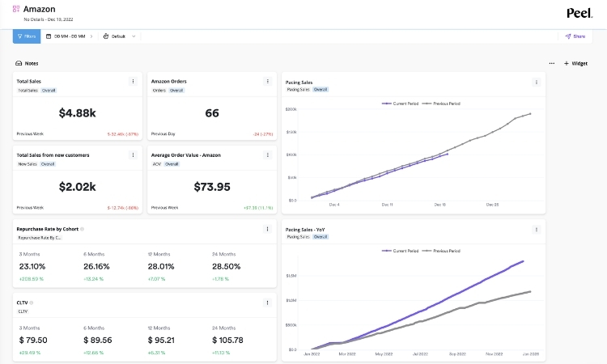Click the Repurchase Rate By C... tag
This screenshot has height=364, width=607.
click(x=40, y=238)
